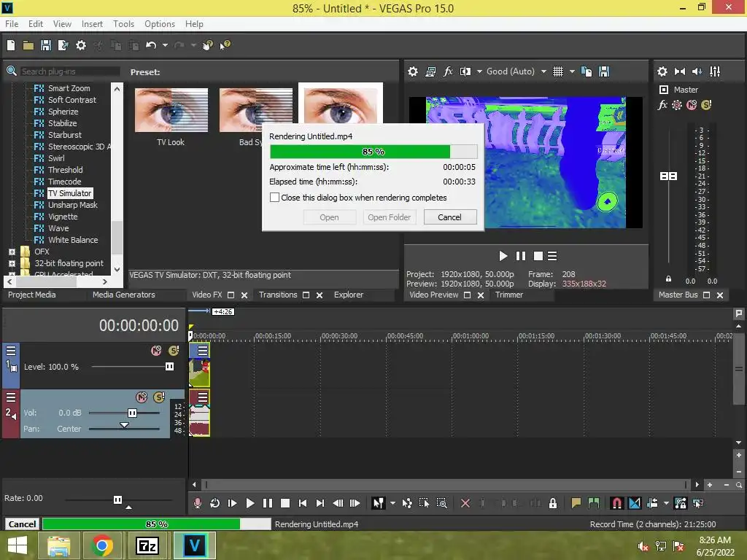Image resolution: width=747 pixels, height=560 pixels.
Task: Click the audio track Vol slider handle
Action: (133, 413)
